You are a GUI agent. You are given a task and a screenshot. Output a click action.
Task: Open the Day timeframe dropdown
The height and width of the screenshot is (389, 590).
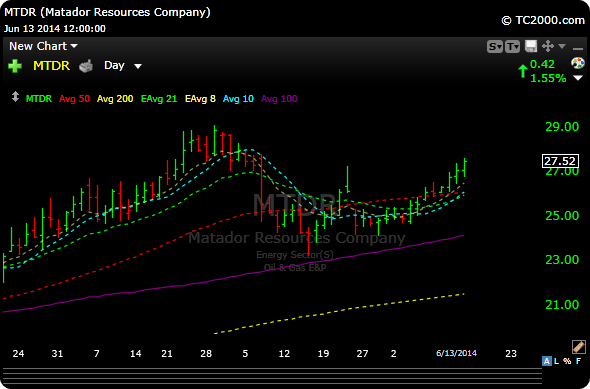[x=123, y=66]
